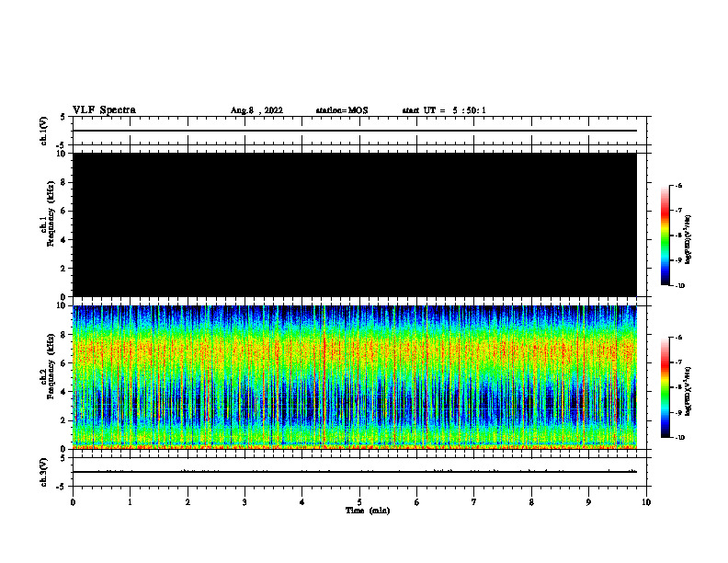Select the start UT = 5:50:1 text

444,110
